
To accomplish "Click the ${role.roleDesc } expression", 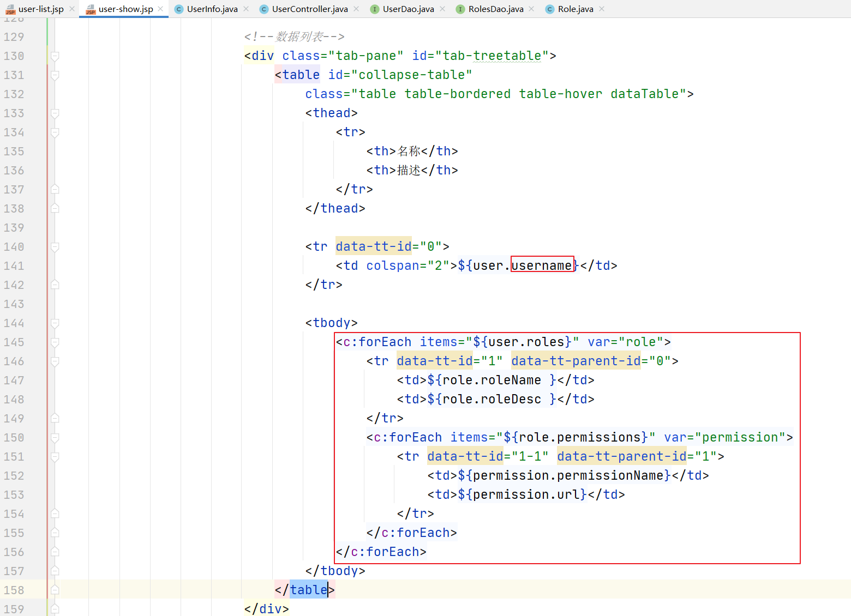I will (492, 399).
